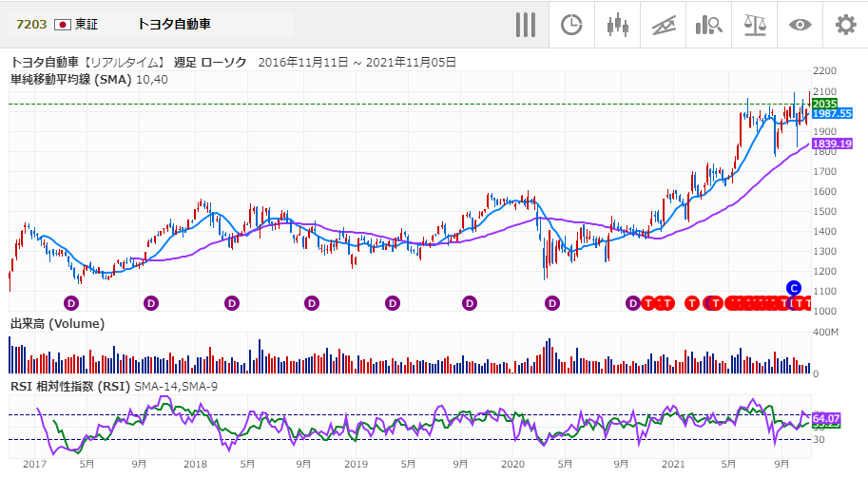Screen dimensions: 868x478
Task: Click the 2017 label on the time axis
Action: click(34, 464)
